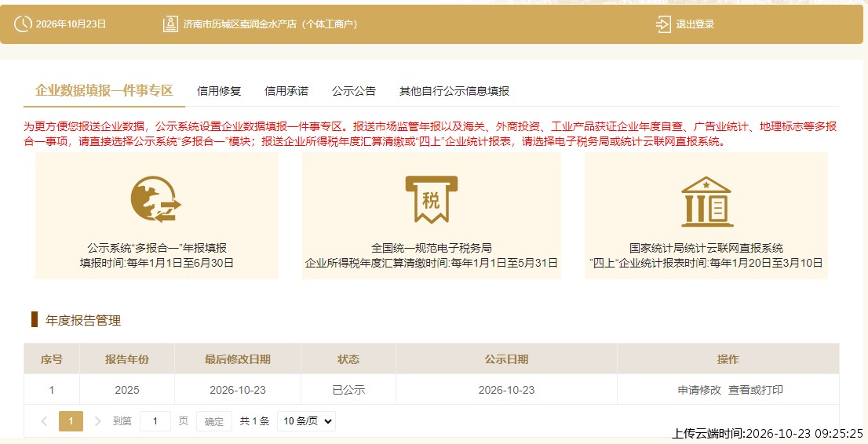Click the 税 tax bureau icon
This screenshot has height=444, width=868.
tap(431, 199)
